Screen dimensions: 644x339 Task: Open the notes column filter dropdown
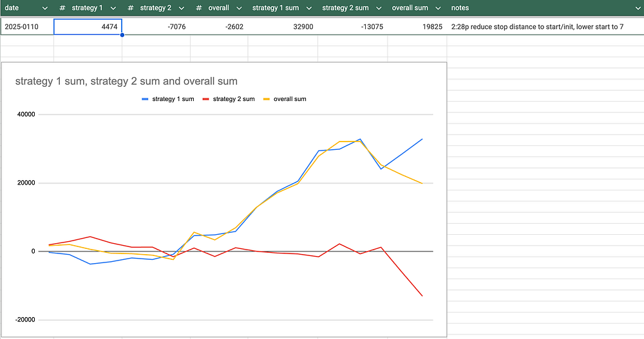click(638, 8)
